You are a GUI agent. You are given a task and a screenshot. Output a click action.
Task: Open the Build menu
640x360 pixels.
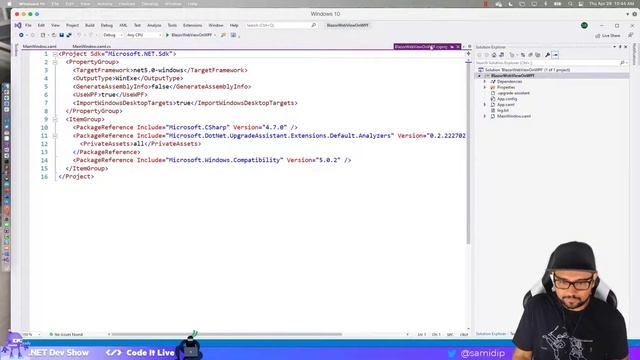point(90,25)
